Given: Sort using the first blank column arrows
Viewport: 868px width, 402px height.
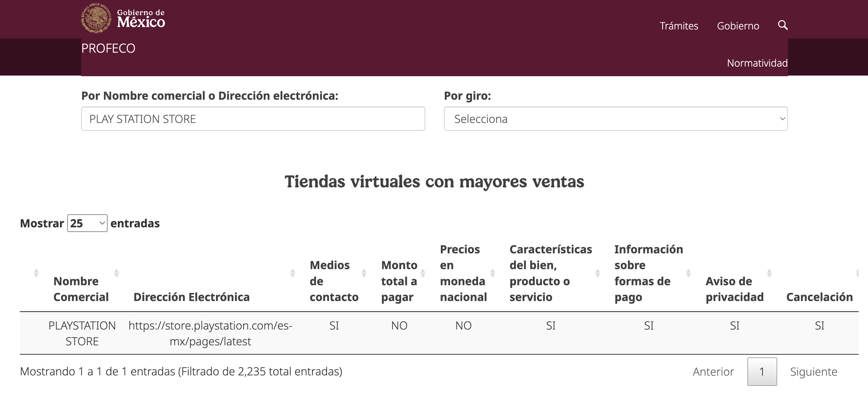Looking at the screenshot, I should pyautogui.click(x=36, y=273).
